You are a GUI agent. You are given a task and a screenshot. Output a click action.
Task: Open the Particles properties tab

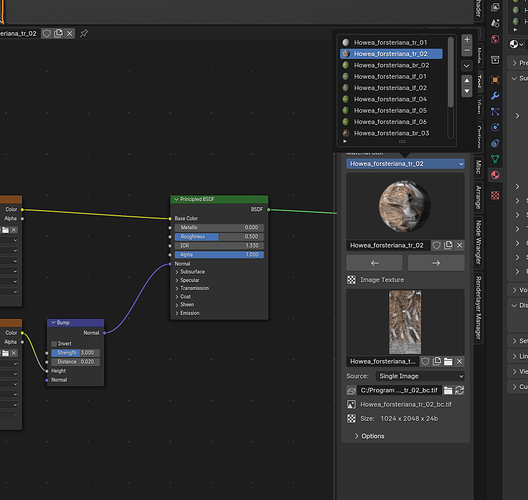tap(495, 111)
